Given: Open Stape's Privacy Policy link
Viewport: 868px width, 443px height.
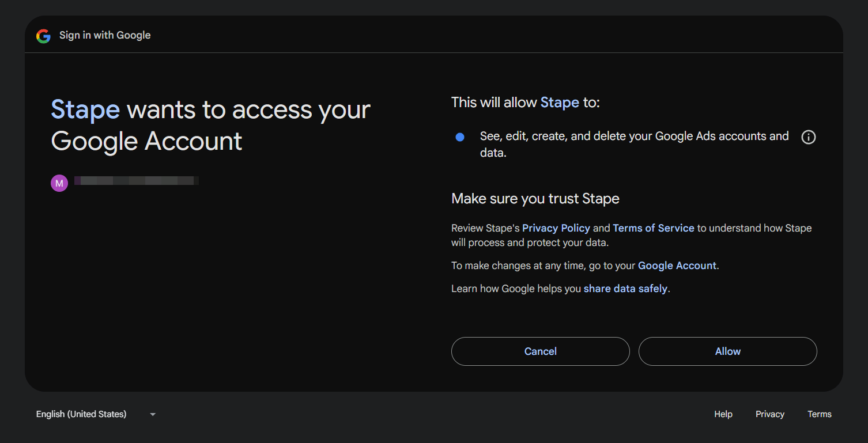Looking at the screenshot, I should pos(556,228).
